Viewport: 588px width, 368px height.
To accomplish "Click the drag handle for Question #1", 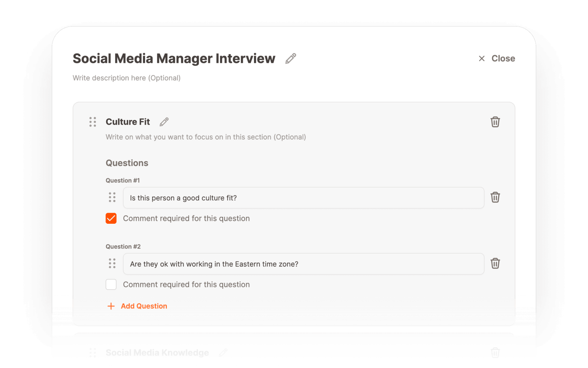I will pyautogui.click(x=112, y=197).
